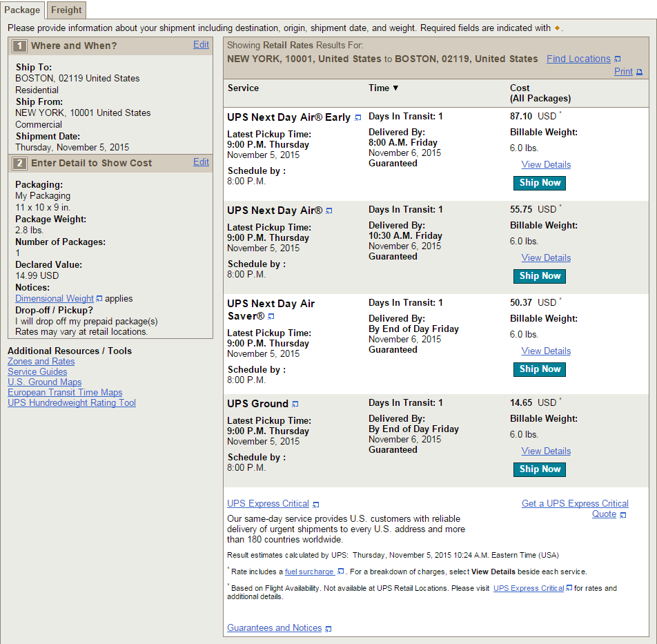Image resolution: width=657 pixels, height=644 pixels.
Task: Click the 'Where and When?' section heading
Action: click(x=74, y=46)
